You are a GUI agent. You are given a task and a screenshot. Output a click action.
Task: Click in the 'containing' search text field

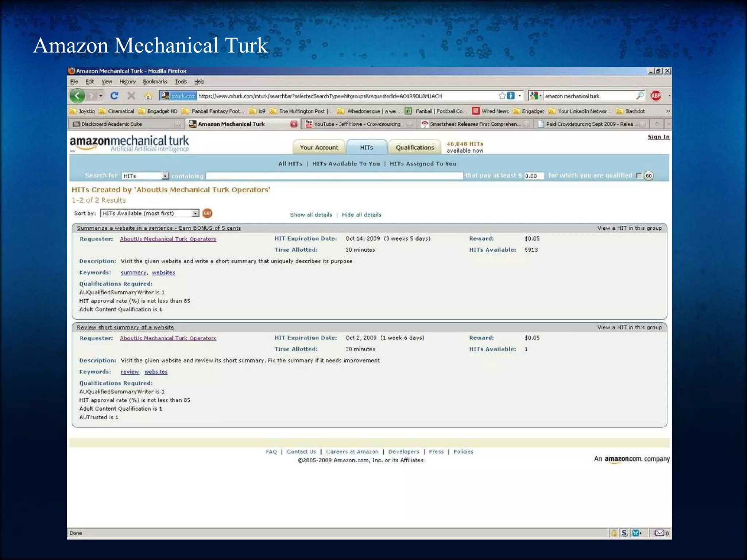[334, 176]
